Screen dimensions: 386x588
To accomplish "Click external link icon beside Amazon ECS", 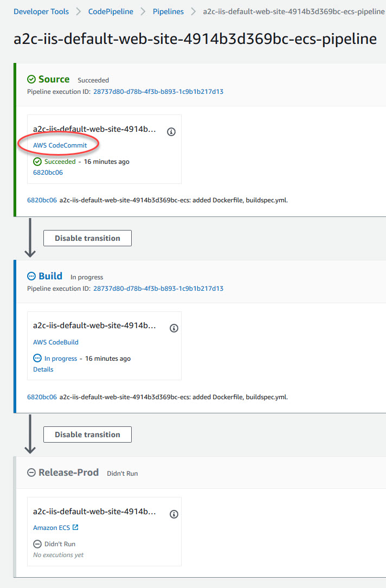I will (76, 527).
